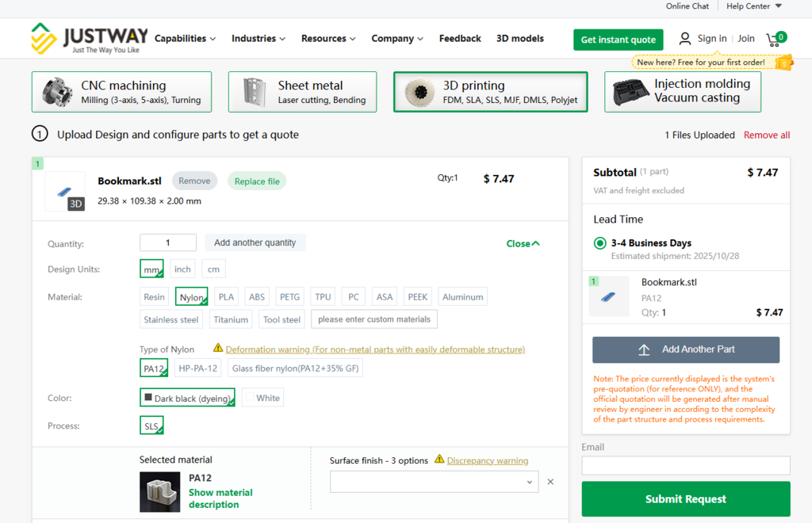
Task: Open 3D models page
Action: coord(520,39)
